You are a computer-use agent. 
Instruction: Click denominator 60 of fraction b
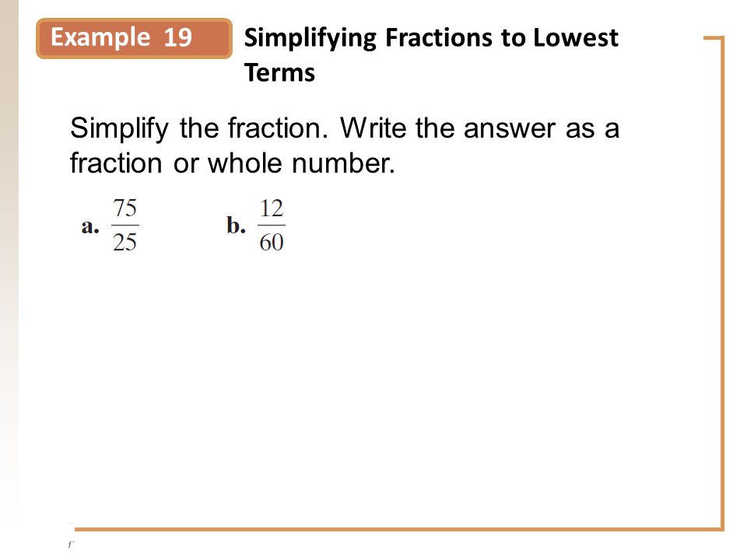(272, 243)
